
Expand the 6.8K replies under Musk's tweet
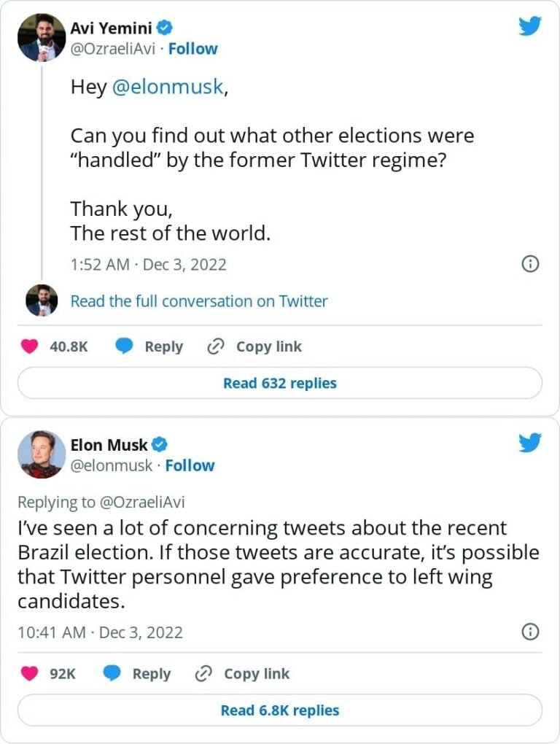click(279, 710)
